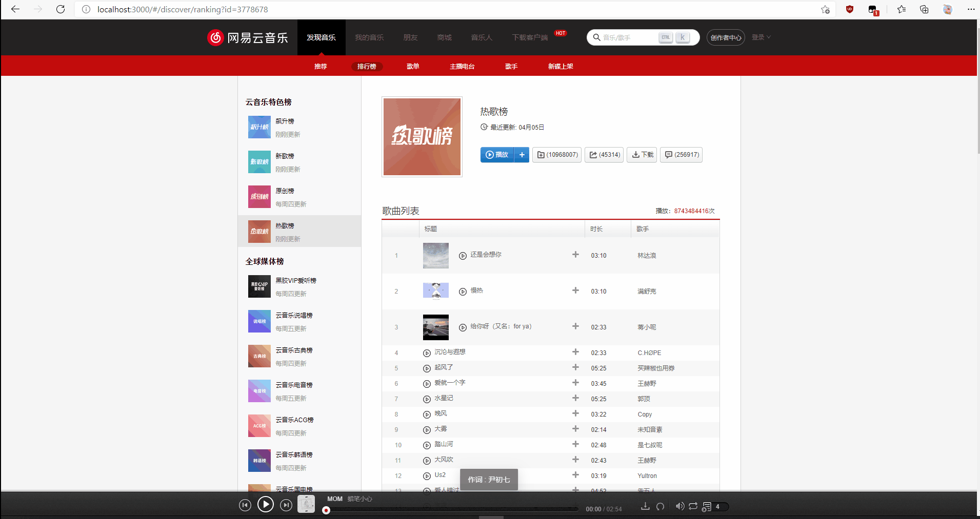
Task: Play the song 爱就一个字
Action: [427, 384]
